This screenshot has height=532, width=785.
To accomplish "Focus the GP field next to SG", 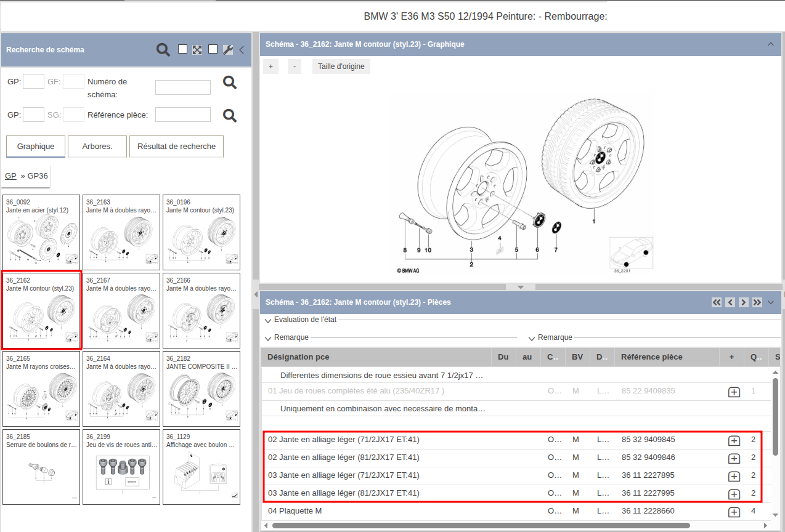I will (x=33, y=115).
